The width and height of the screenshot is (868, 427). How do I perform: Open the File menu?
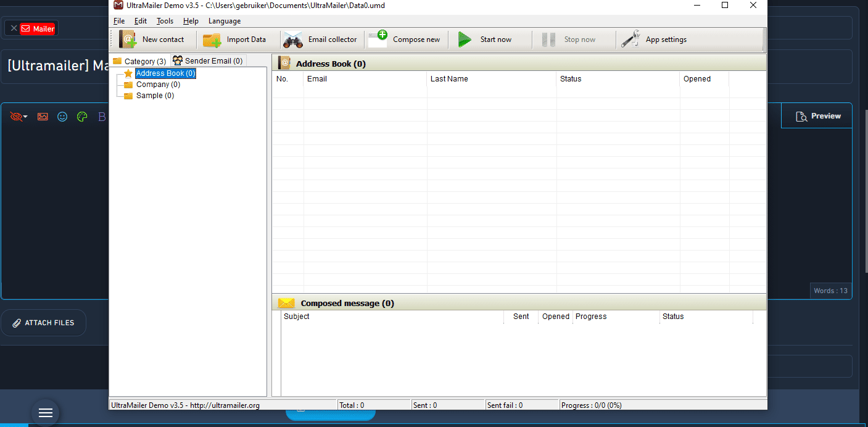click(x=119, y=21)
